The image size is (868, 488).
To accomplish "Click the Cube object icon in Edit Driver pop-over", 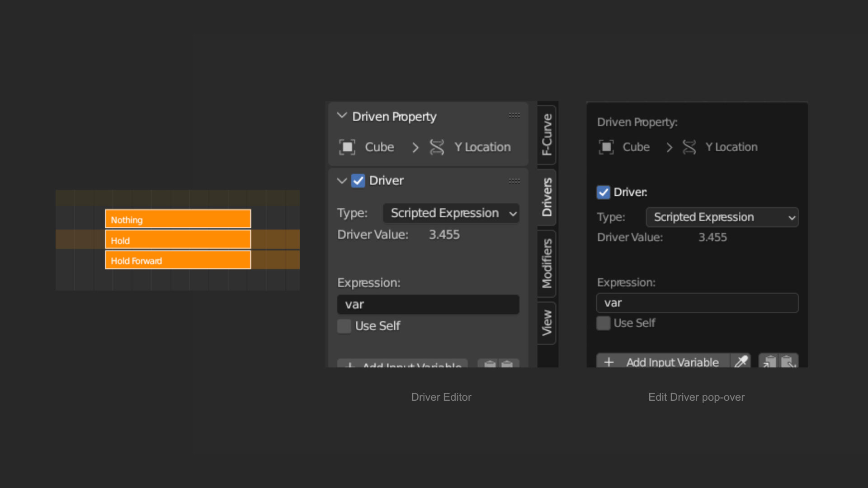I will 606,147.
